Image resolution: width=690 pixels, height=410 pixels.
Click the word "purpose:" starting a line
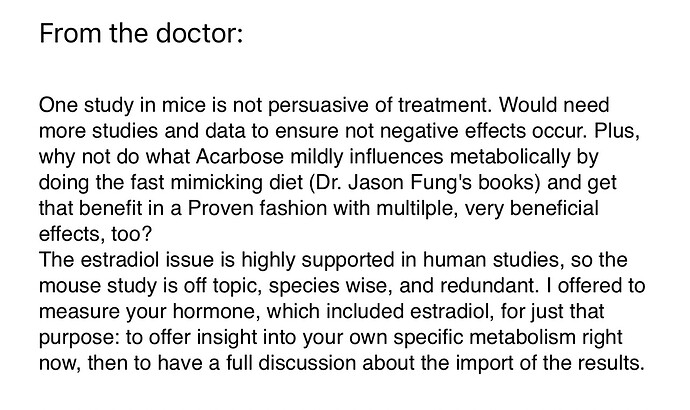tap(79, 338)
